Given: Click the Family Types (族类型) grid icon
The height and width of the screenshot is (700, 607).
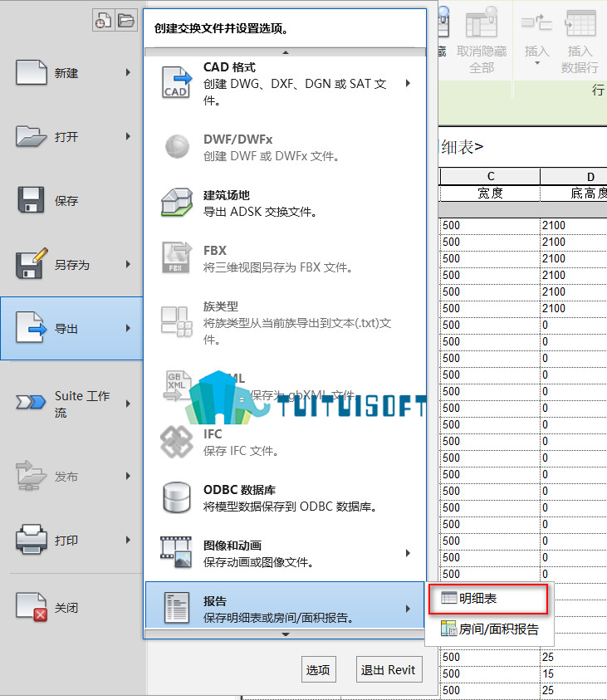Looking at the screenshot, I should click(x=176, y=321).
